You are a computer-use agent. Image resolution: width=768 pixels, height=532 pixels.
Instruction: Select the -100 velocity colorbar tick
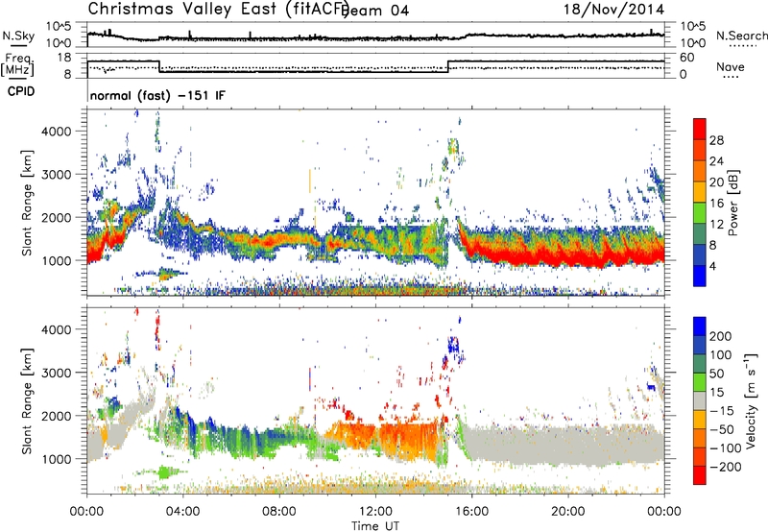[x=726, y=448]
